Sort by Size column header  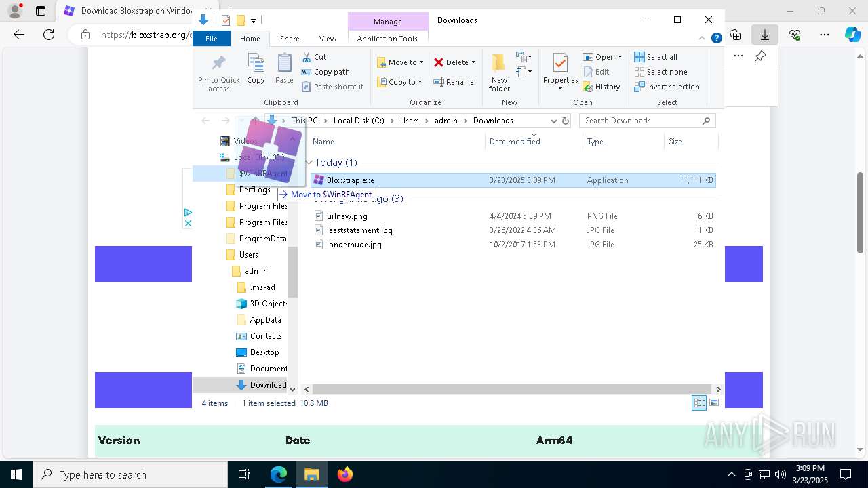click(690, 142)
